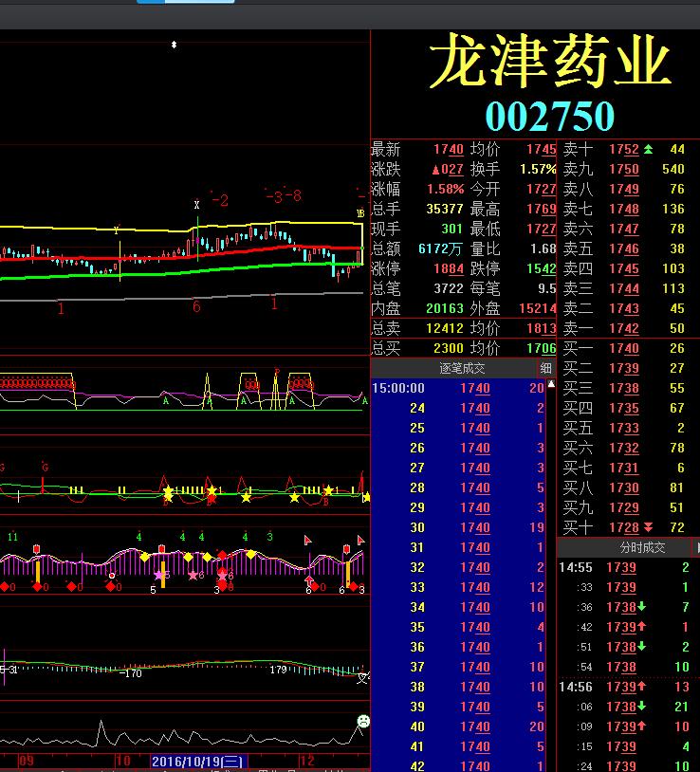Click the white circle marker in purple indicator
700x772 pixels.
tap(112, 576)
